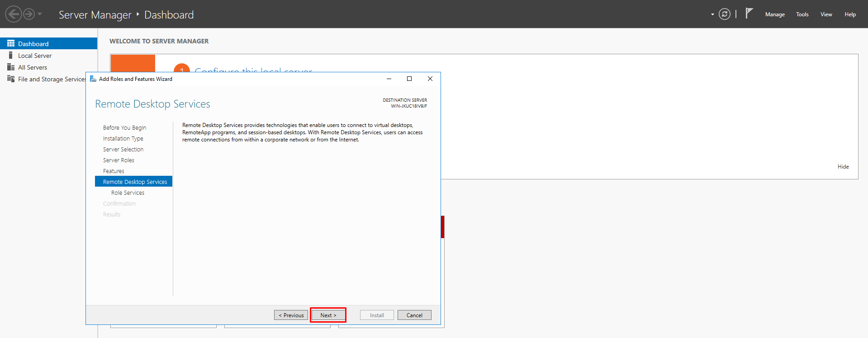Screen dimensions: 868x338
Task: Minimize the Add Roles and Features Wizard
Action: [x=389, y=79]
